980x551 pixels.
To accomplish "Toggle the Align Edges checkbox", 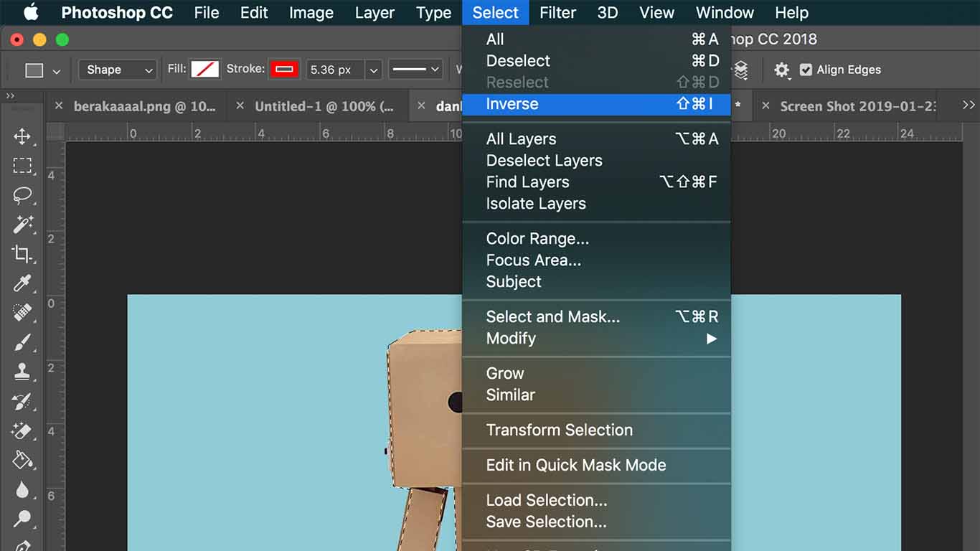I will [x=806, y=70].
